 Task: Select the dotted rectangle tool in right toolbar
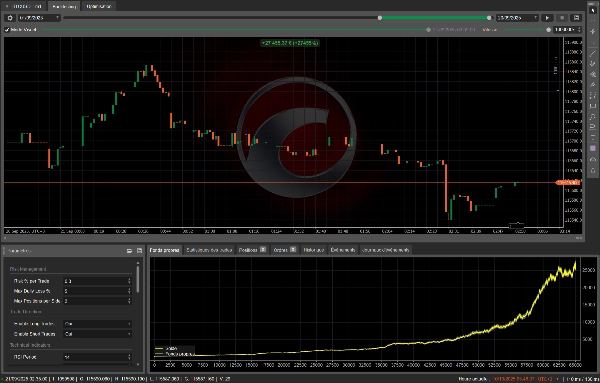(593, 95)
